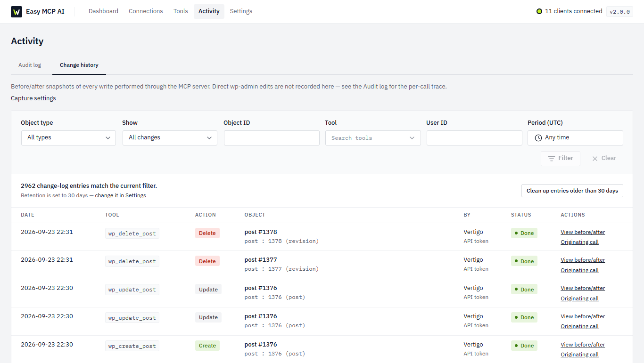644x363 pixels.
Task: Click the Clear filters button
Action: pos(604,159)
